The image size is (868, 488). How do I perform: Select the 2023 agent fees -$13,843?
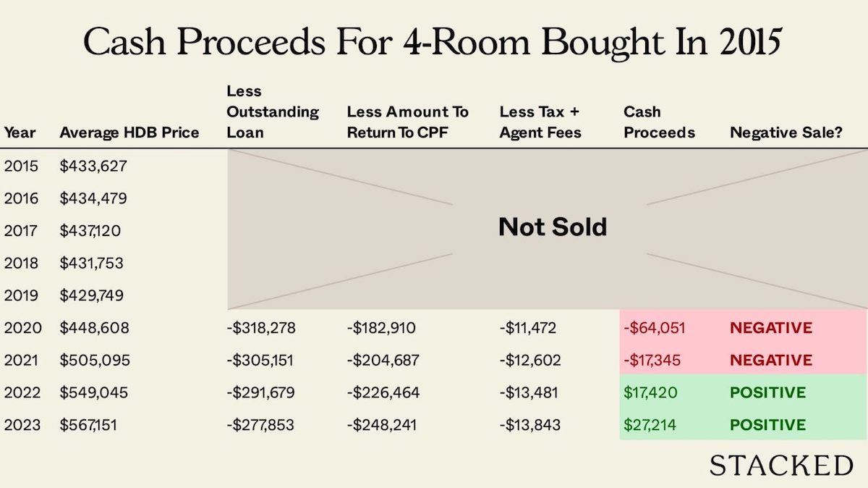coord(531,425)
